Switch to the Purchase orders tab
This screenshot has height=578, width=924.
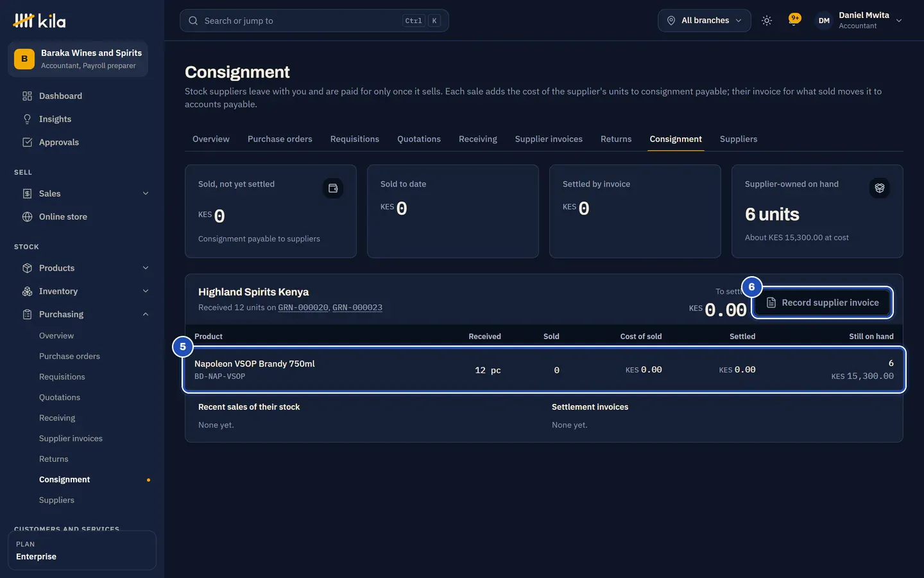(280, 139)
